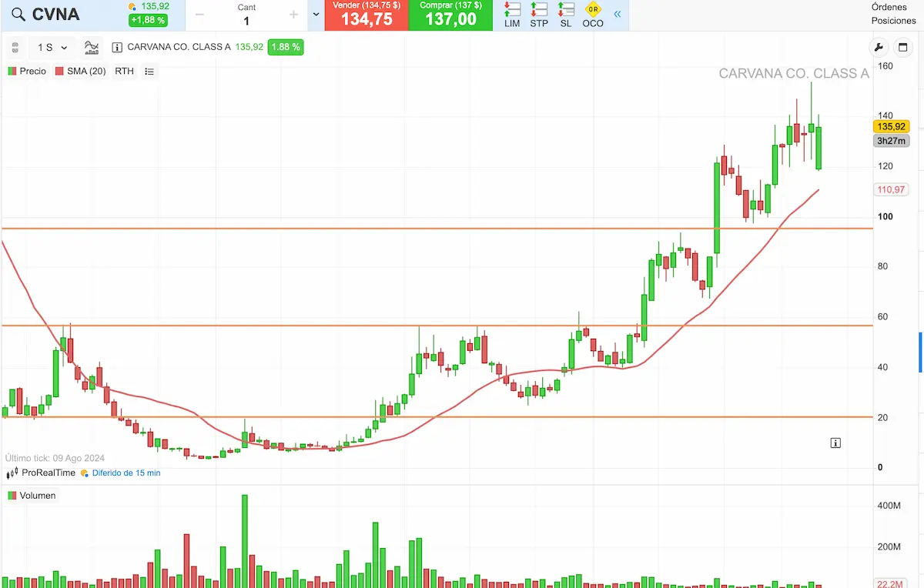Open the indicator list icon beside RTH
This screenshot has height=588, width=924.
pos(149,72)
